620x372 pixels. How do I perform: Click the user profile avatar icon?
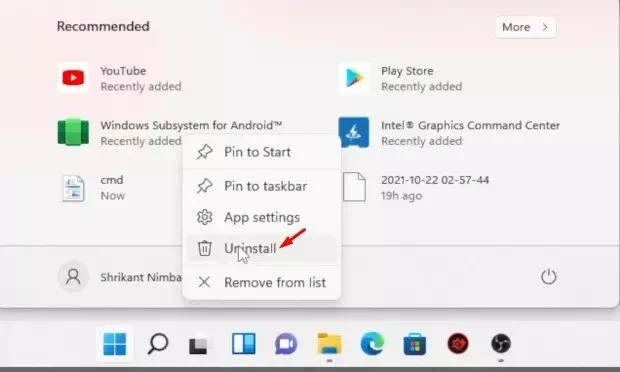(x=73, y=276)
